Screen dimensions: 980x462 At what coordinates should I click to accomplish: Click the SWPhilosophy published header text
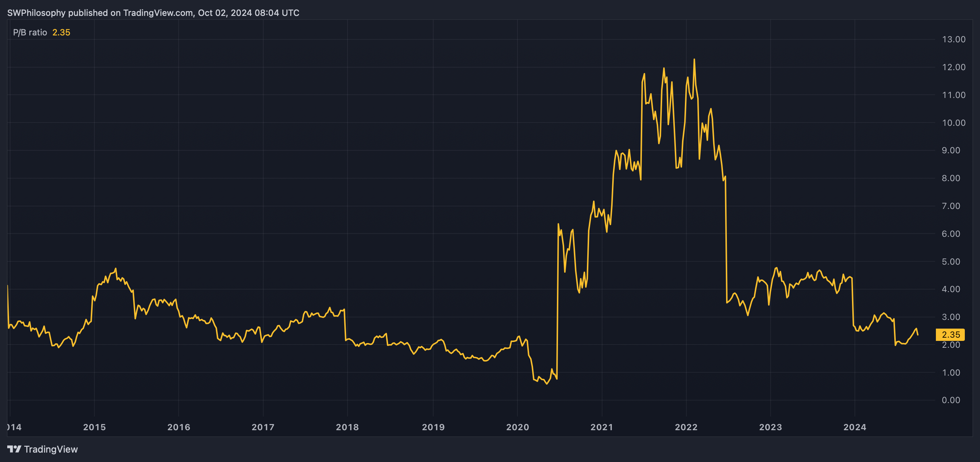[153, 13]
